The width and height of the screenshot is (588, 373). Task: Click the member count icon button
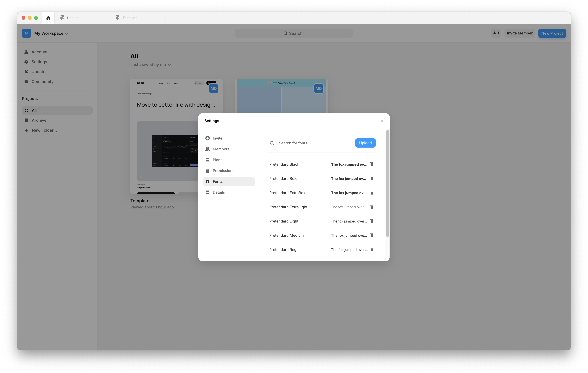tap(496, 33)
